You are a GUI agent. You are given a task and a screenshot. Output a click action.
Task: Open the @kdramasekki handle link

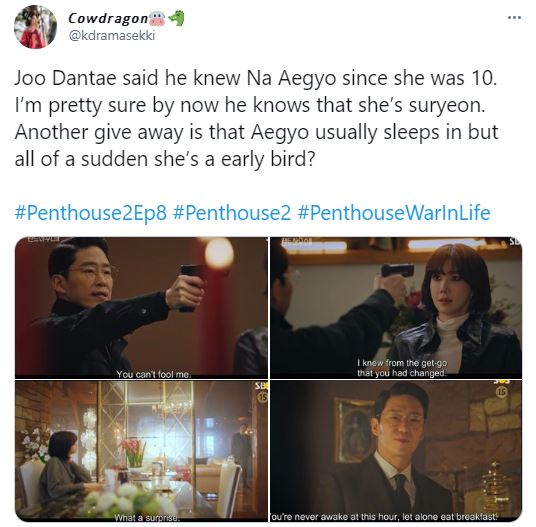[x=112, y=35]
